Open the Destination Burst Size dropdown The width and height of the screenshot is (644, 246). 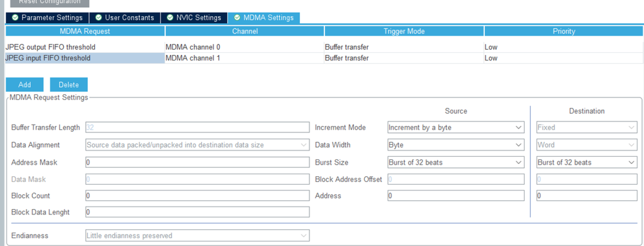point(587,162)
